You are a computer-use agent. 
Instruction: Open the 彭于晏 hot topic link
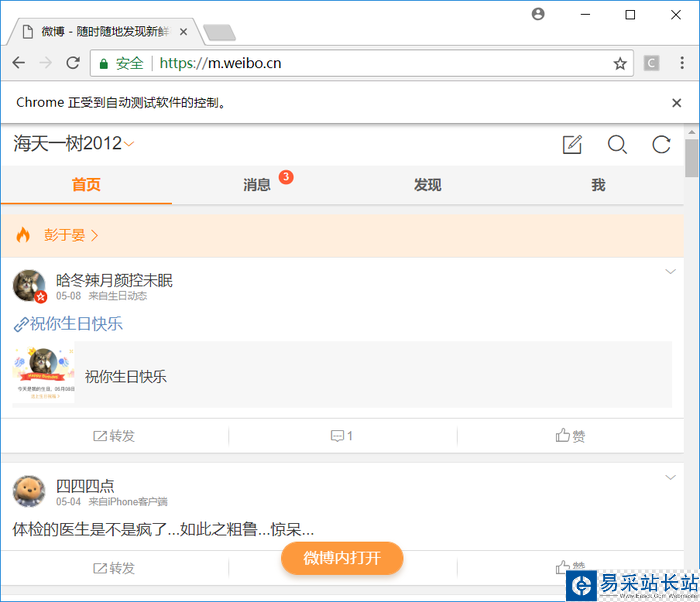71,235
